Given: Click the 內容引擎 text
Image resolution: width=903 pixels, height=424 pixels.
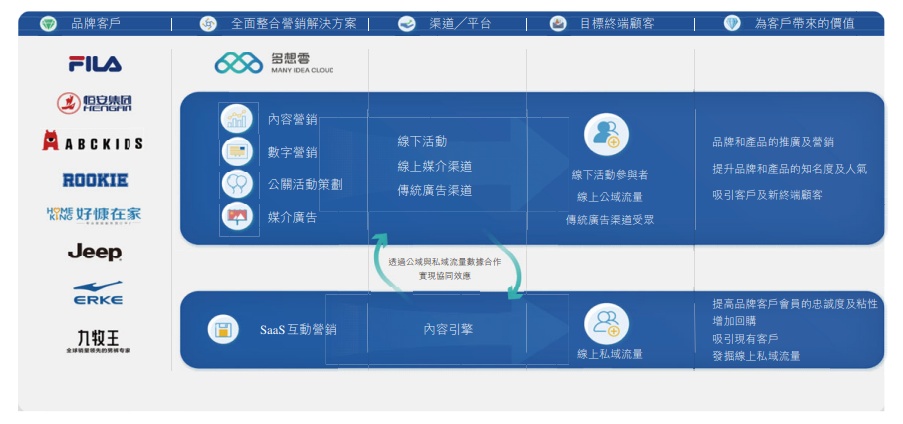Looking at the screenshot, I should (x=449, y=330).
